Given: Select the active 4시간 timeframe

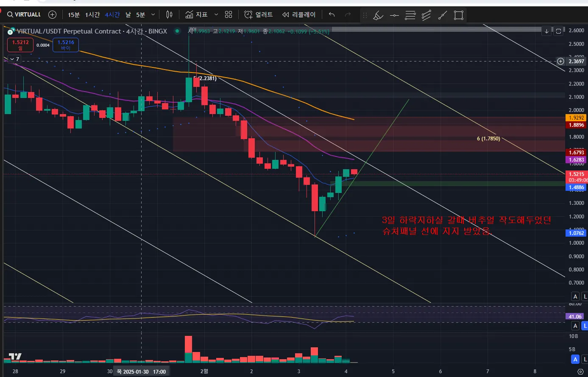Looking at the screenshot, I should click(112, 14).
